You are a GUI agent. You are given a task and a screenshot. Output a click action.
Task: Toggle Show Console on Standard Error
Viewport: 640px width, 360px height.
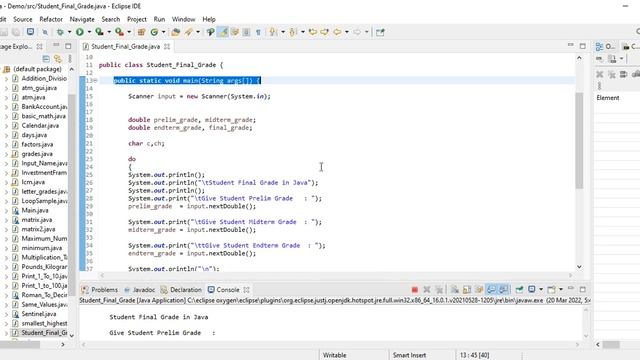pyautogui.click(x=504, y=289)
